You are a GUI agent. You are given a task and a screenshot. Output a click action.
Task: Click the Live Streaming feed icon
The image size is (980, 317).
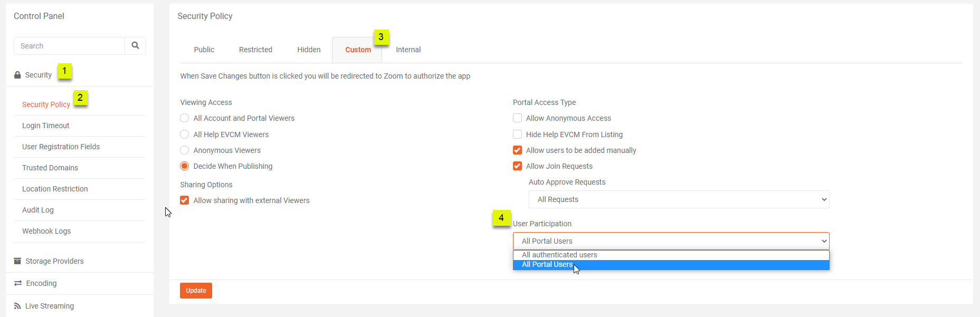tap(17, 306)
